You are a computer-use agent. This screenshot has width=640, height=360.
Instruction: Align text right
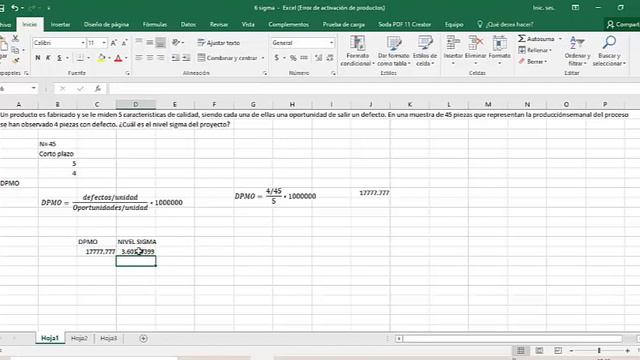(x=161, y=58)
